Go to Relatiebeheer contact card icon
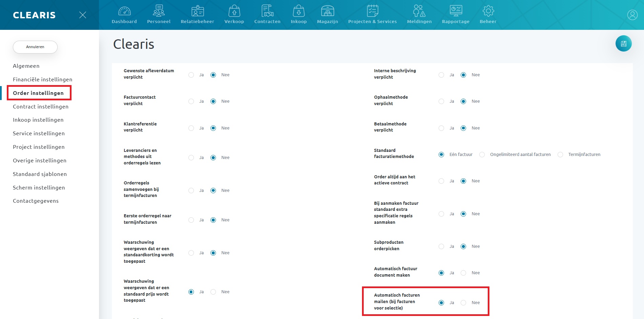Viewport: 644px width, 319px height. coord(197,11)
